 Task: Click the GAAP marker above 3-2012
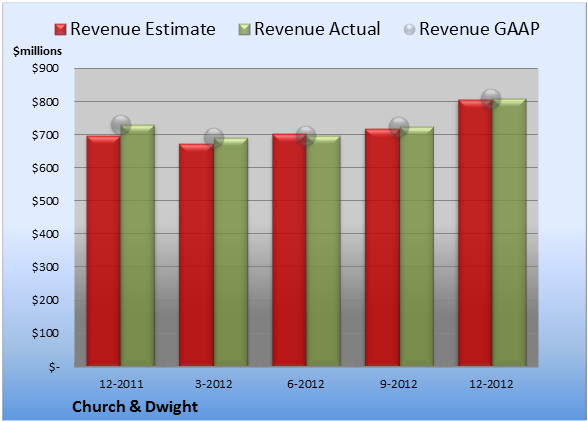pos(214,138)
